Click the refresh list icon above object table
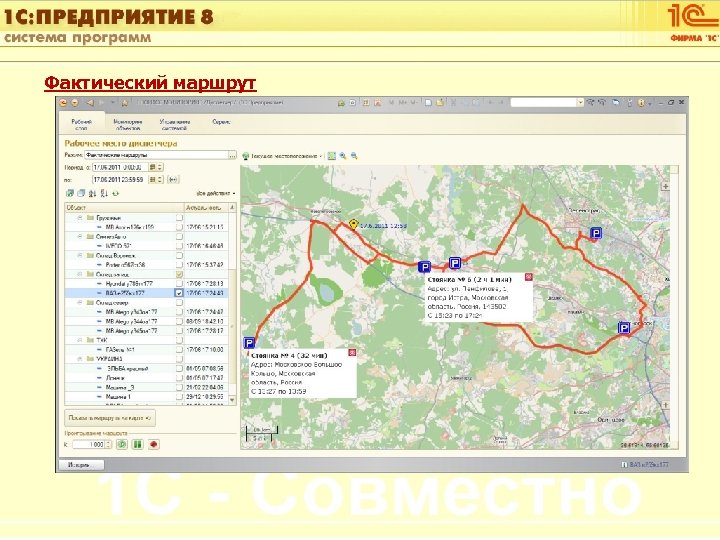Viewport: 720px width, 540px height. [x=116, y=193]
